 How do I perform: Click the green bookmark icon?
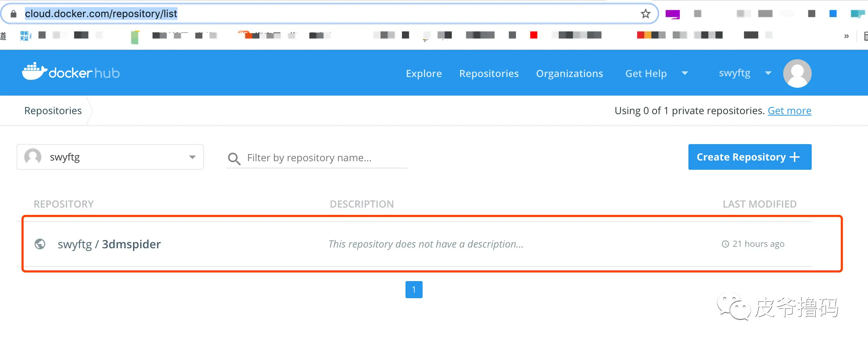[x=135, y=37]
